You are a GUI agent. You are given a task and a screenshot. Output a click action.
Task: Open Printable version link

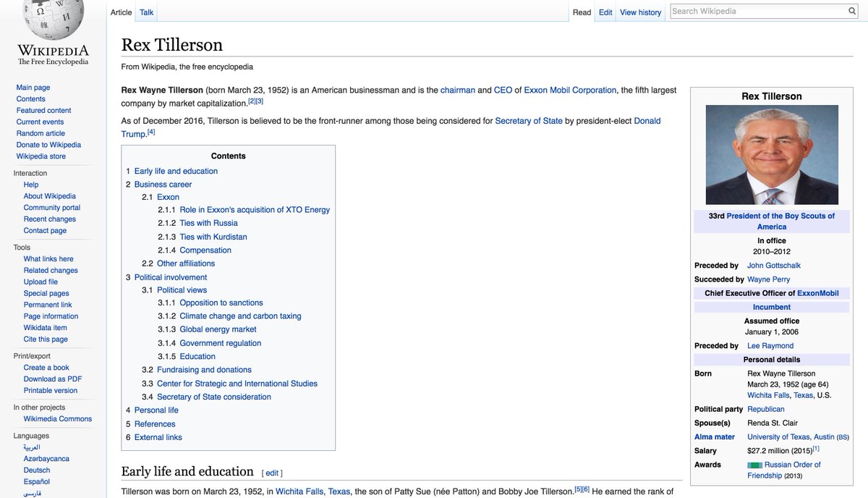coord(51,391)
